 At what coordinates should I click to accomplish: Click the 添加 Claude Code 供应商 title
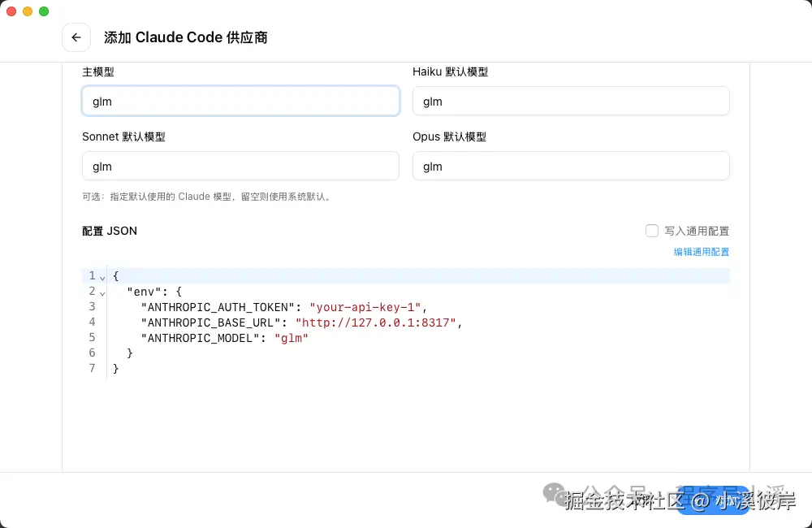(185, 37)
